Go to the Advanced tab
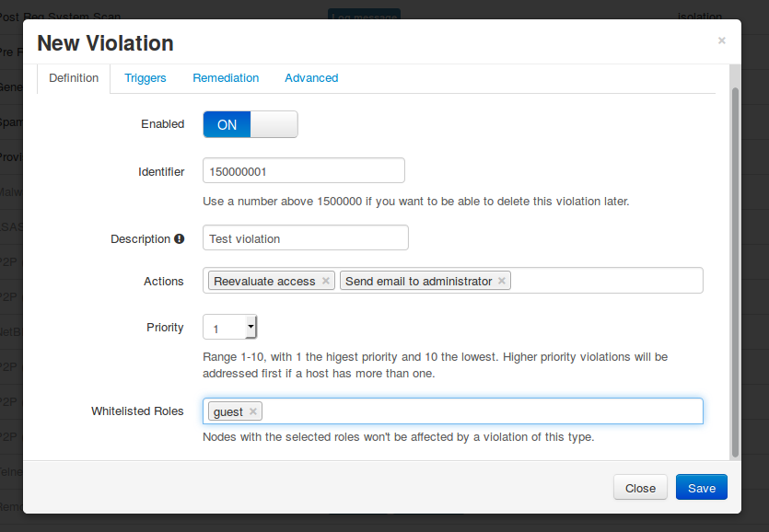This screenshot has width=769, height=532. click(311, 78)
